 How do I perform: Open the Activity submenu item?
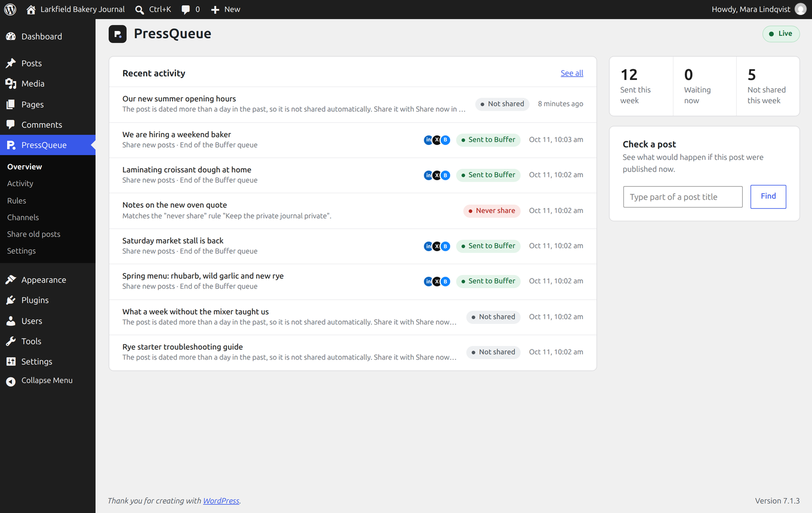[x=20, y=184]
